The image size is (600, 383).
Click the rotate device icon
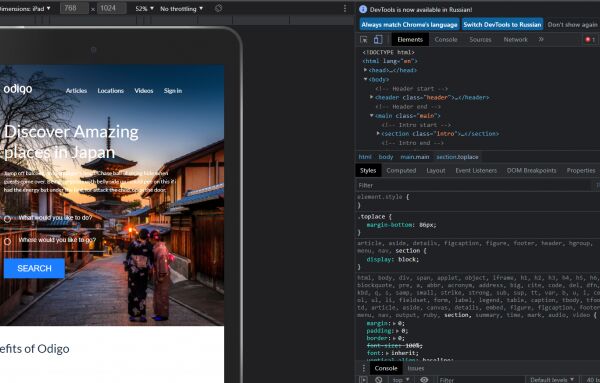point(218,8)
